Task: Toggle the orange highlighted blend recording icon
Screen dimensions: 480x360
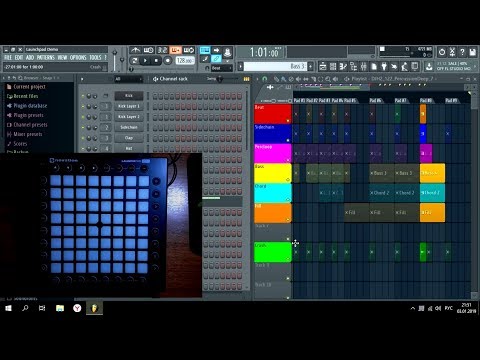Action: point(175,50)
